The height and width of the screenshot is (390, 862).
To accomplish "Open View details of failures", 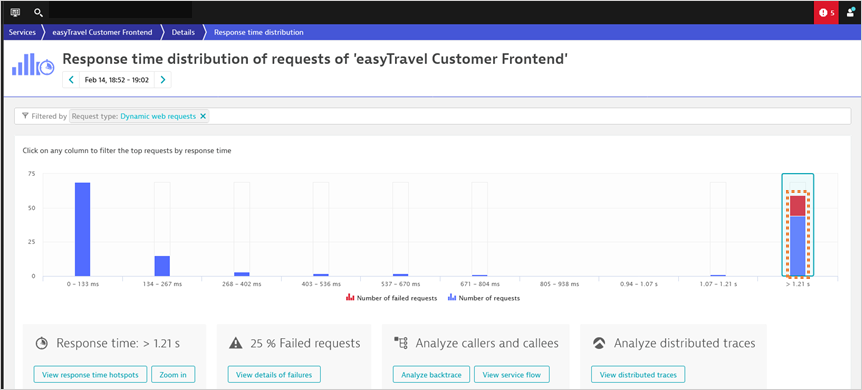I will click(x=274, y=375).
